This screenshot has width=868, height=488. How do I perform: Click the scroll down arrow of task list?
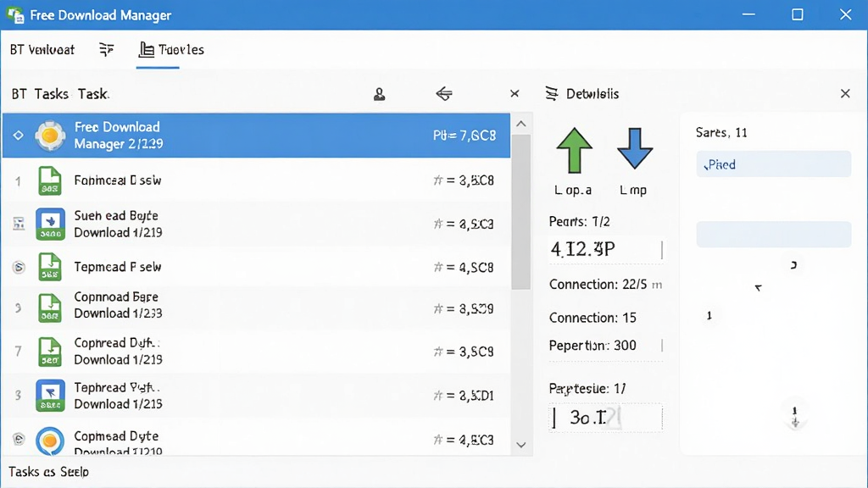tap(521, 445)
